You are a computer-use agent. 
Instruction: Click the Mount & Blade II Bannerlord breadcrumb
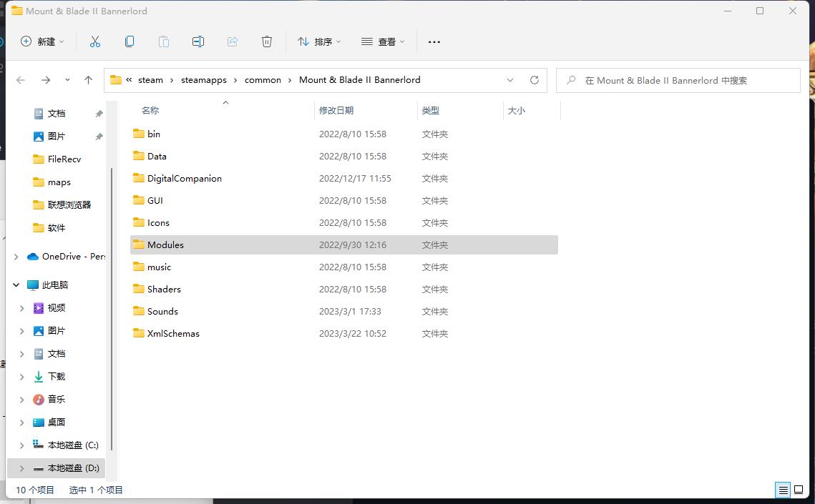coord(360,80)
